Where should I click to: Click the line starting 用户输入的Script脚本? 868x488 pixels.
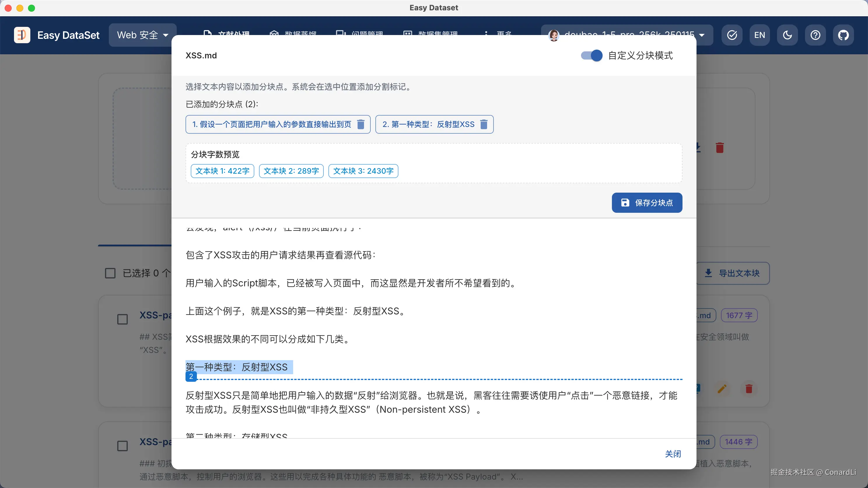coord(352,283)
